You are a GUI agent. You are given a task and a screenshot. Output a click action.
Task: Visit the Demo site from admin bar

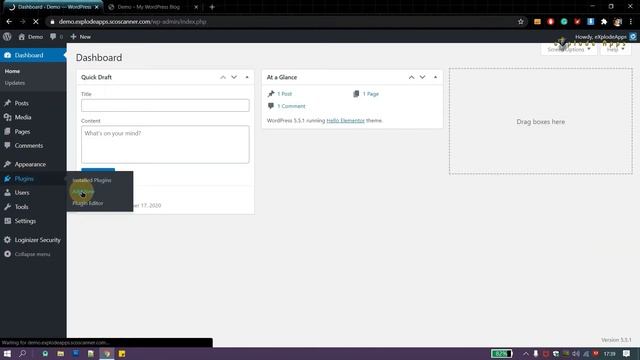pyautogui.click(x=31, y=37)
